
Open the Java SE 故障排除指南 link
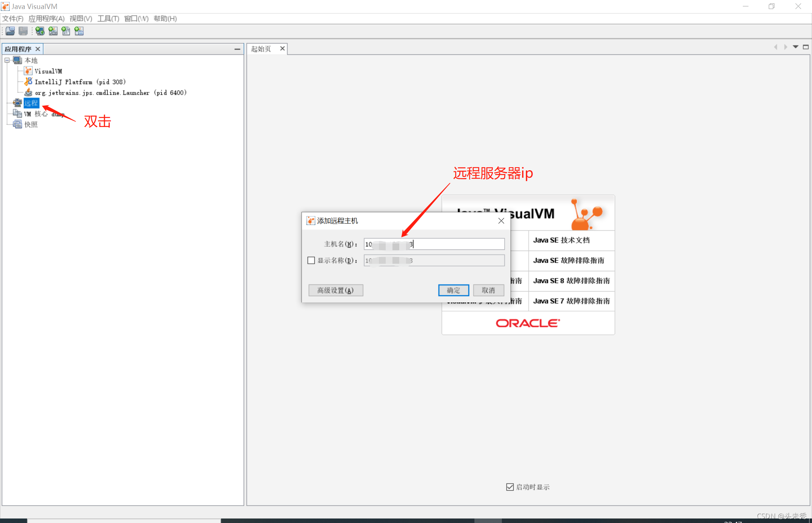point(569,260)
